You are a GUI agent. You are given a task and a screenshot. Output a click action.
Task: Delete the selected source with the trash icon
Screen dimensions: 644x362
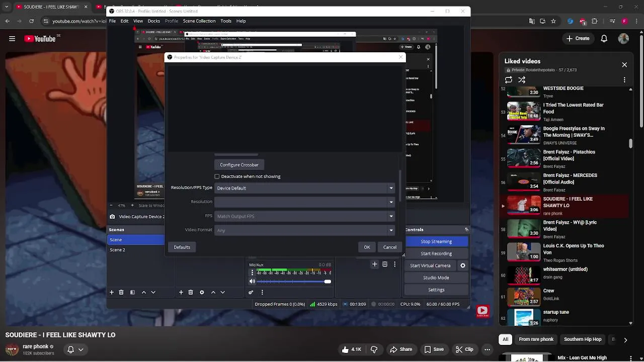(191, 292)
